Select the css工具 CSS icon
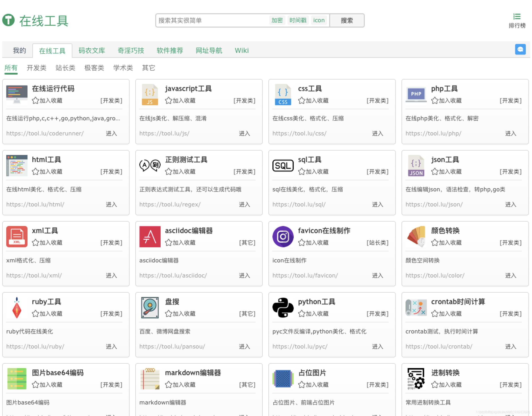The image size is (532, 416). 283,95
